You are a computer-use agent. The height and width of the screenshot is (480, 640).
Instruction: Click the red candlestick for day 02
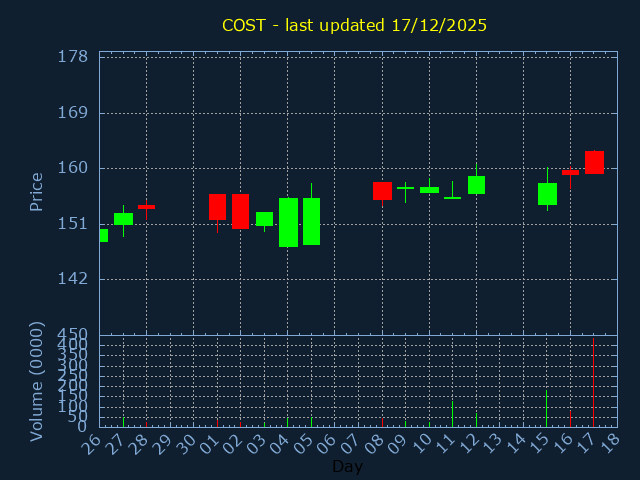point(240,211)
